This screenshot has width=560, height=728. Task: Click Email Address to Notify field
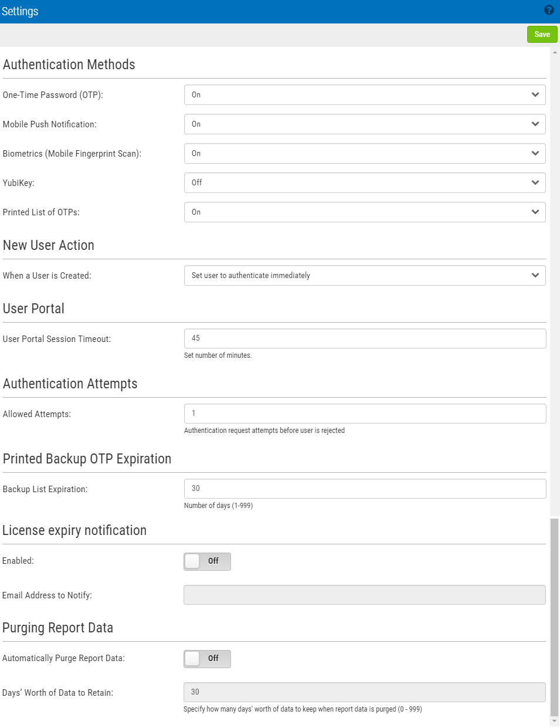tap(365, 595)
